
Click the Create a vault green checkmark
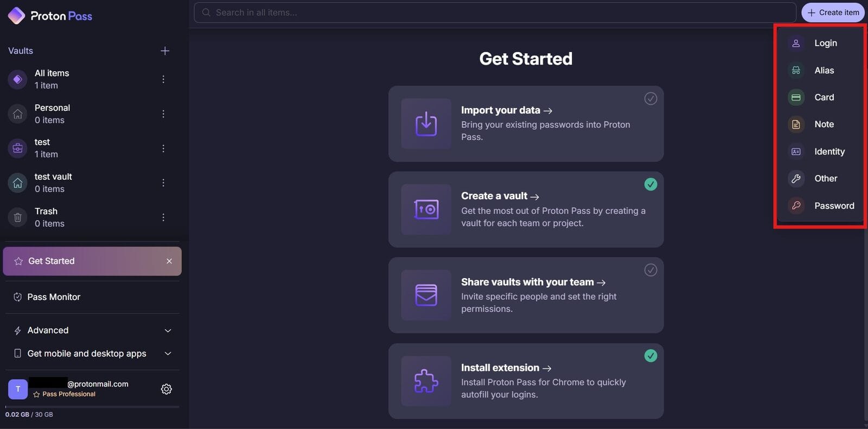pos(650,184)
